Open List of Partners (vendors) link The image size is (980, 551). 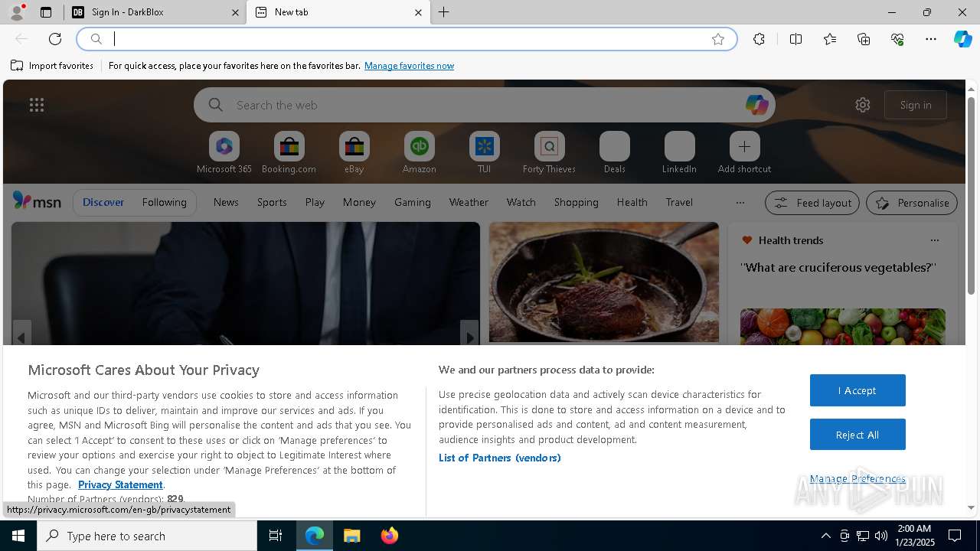coord(499,458)
